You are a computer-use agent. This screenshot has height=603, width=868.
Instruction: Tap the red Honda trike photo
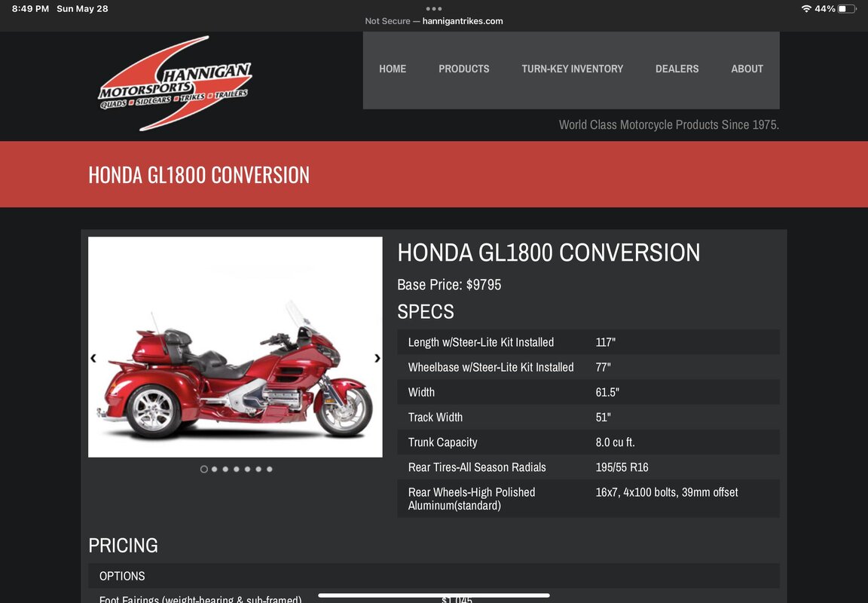pos(235,347)
